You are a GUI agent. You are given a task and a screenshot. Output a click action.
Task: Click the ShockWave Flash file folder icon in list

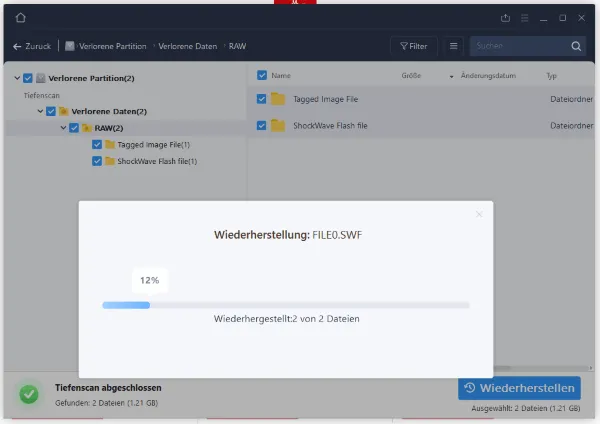tap(278, 126)
